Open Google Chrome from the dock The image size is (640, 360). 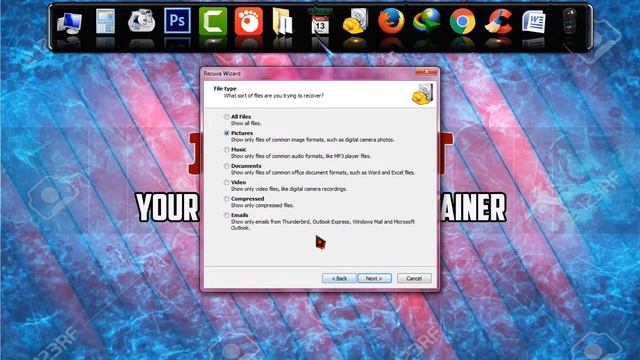(462, 21)
